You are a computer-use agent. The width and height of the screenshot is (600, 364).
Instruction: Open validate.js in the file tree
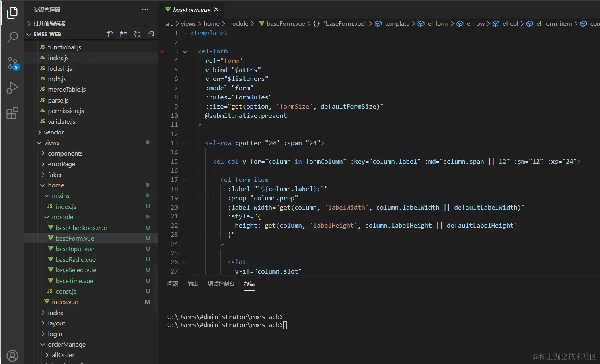coord(91,122)
